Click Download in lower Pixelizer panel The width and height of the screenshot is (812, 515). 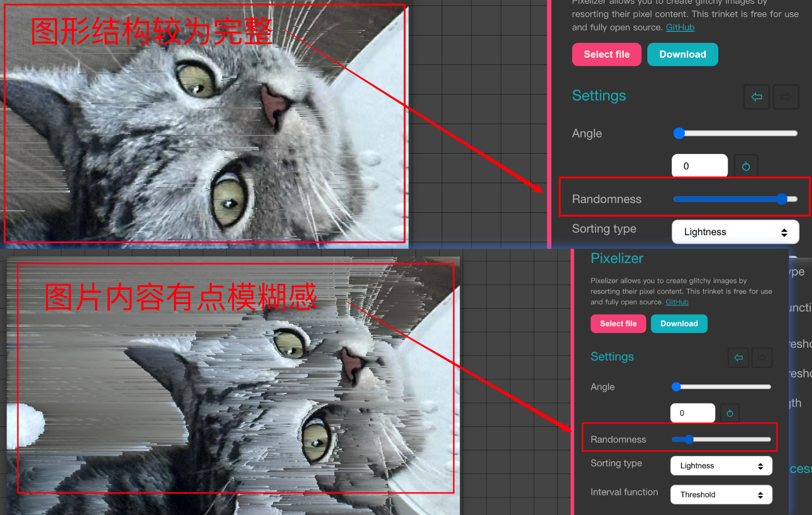coord(679,323)
